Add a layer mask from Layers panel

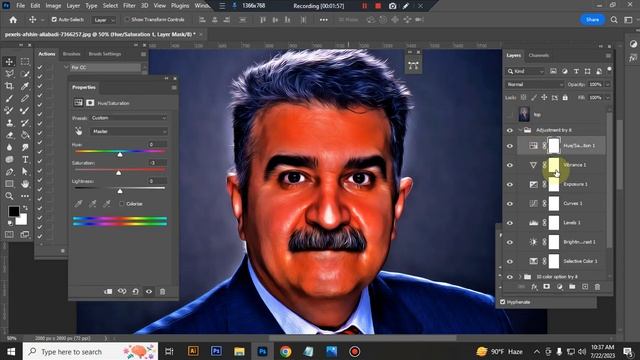[547, 287]
